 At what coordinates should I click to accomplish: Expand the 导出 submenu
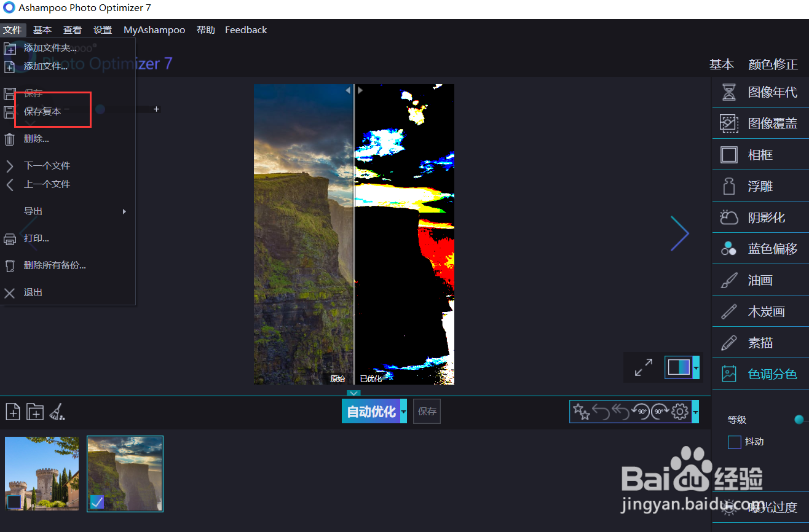pos(68,211)
